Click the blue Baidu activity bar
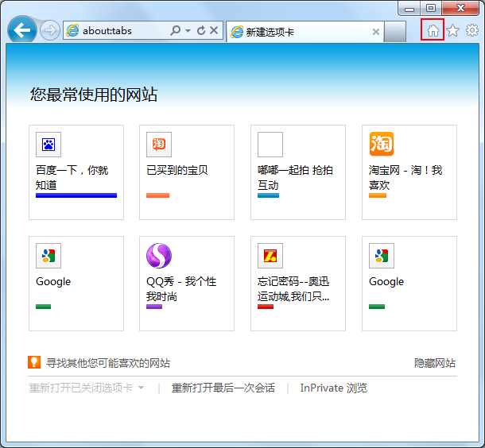 point(76,195)
